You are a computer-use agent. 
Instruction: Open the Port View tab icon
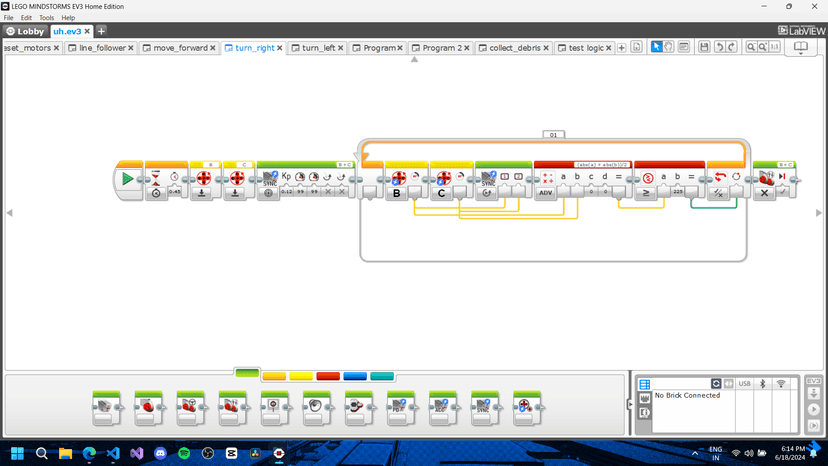click(645, 398)
